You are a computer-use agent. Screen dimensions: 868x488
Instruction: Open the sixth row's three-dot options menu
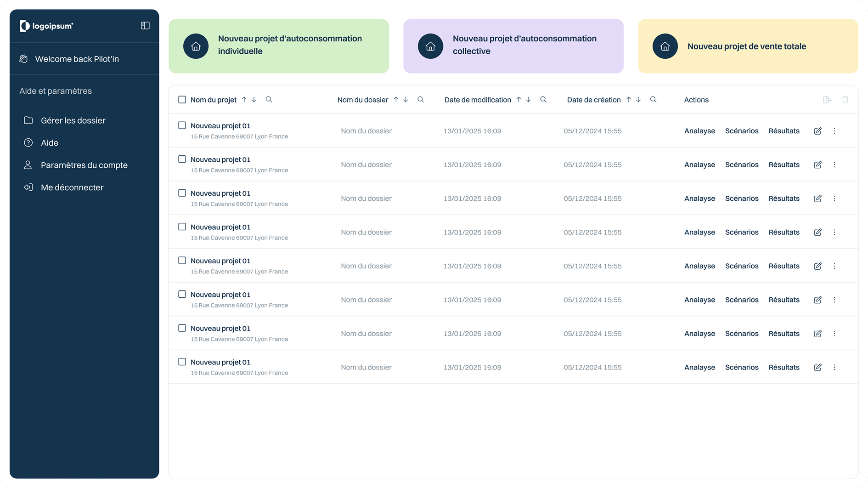(x=834, y=300)
